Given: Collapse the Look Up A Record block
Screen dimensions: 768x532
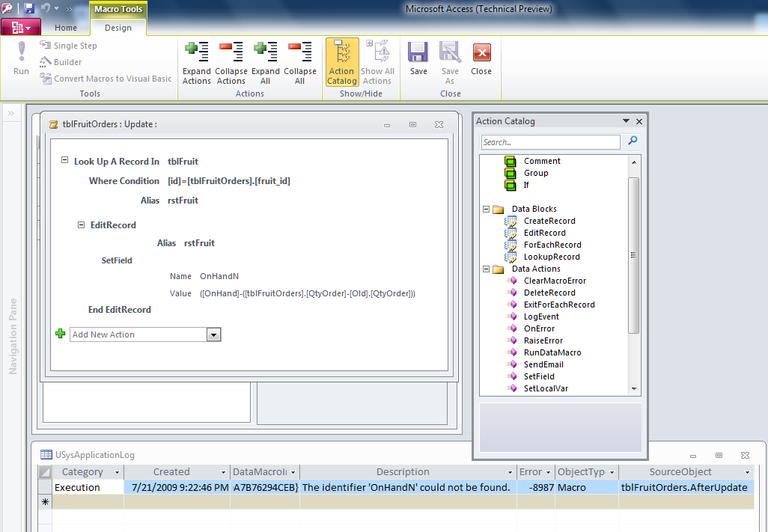Looking at the screenshot, I should (x=64, y=160).
